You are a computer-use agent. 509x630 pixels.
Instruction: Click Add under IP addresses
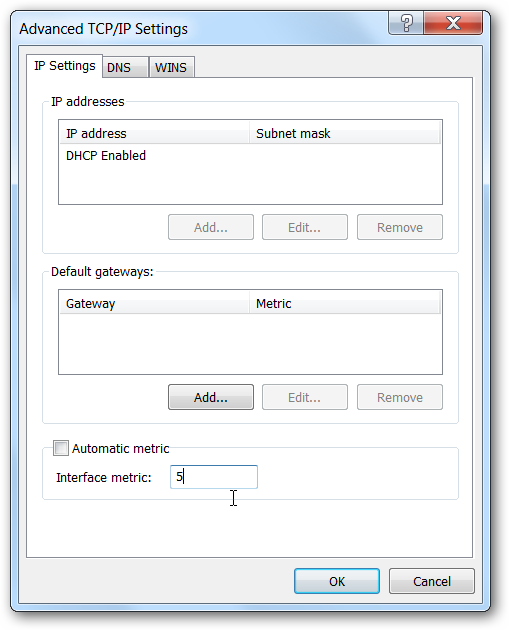(211, 227)
